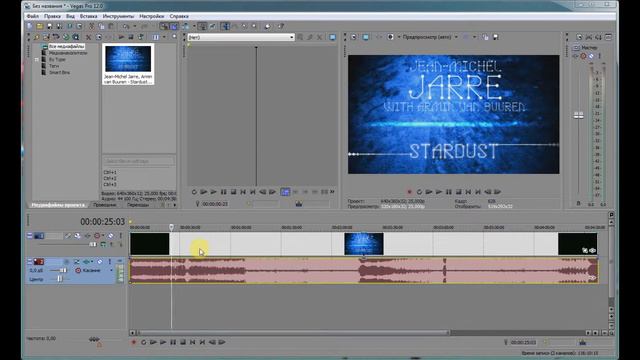Click Record button below video preview
Viewport: 640px width, 360px height.
tap(409, 192)
